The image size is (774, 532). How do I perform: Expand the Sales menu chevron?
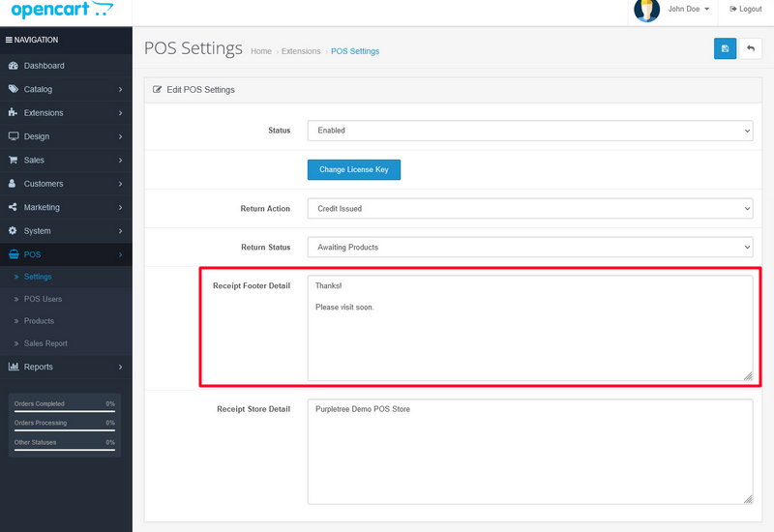tap(120, 161)
